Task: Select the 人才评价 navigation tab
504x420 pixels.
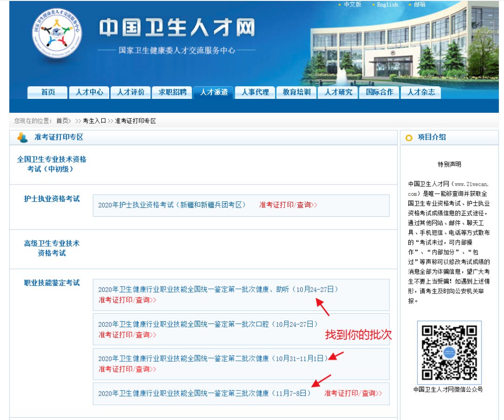Action: pos(131,92)
